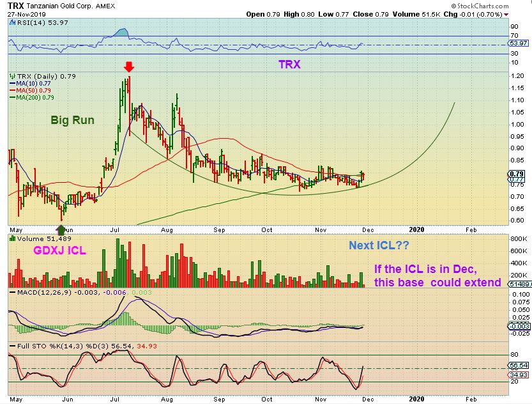
Task: Click the Next ICL?? annotation
Action: click(x=379, y=245)
